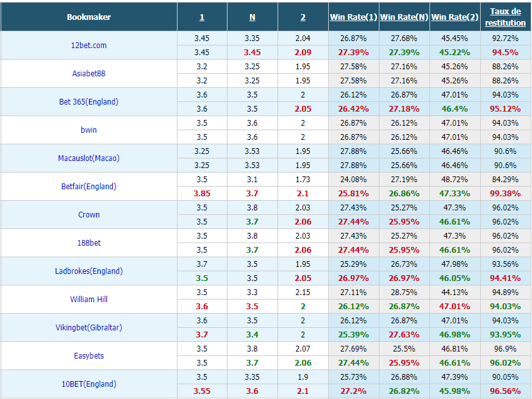This screenshot has width=532, height=399.
Task: Open the Crown bookmaker link
Action: point(89,214)
